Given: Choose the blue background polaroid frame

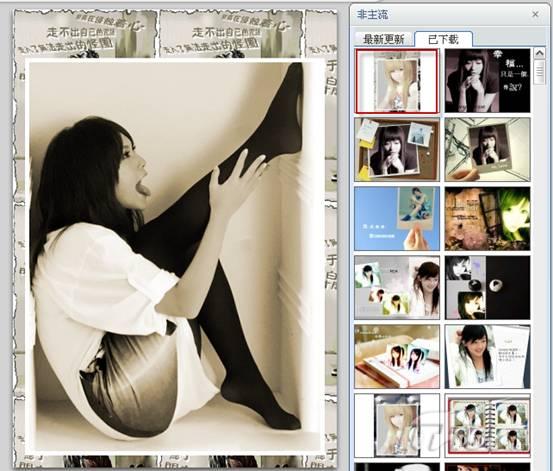Looking at the screenshot, I should pos(397,219).
